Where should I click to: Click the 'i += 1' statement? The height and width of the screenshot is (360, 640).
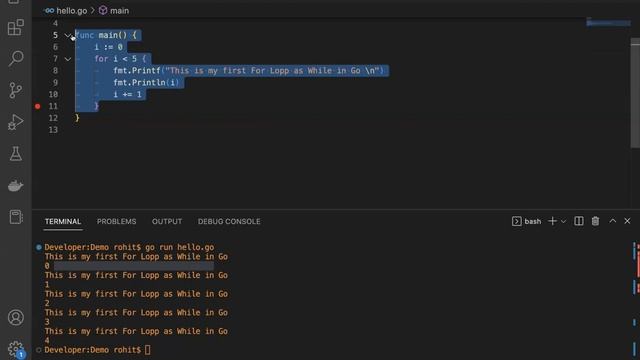pos(127,94)
